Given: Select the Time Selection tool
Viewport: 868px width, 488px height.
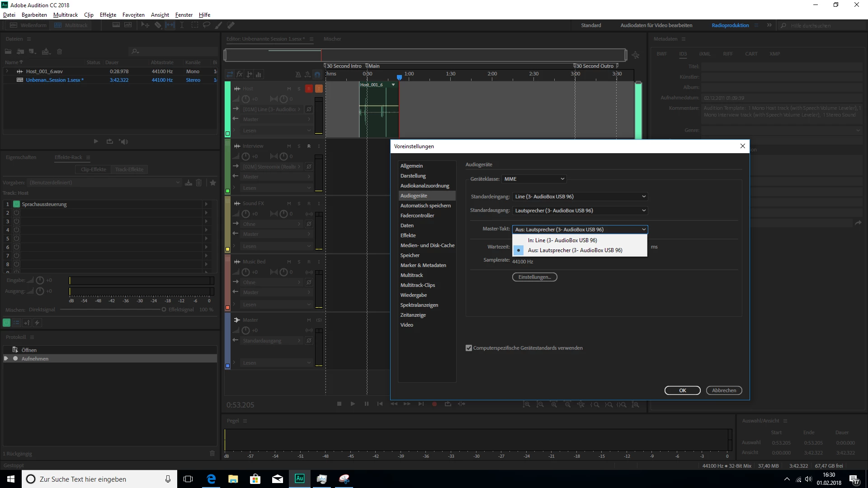Looking at the screenshot, I should point(182,25).
